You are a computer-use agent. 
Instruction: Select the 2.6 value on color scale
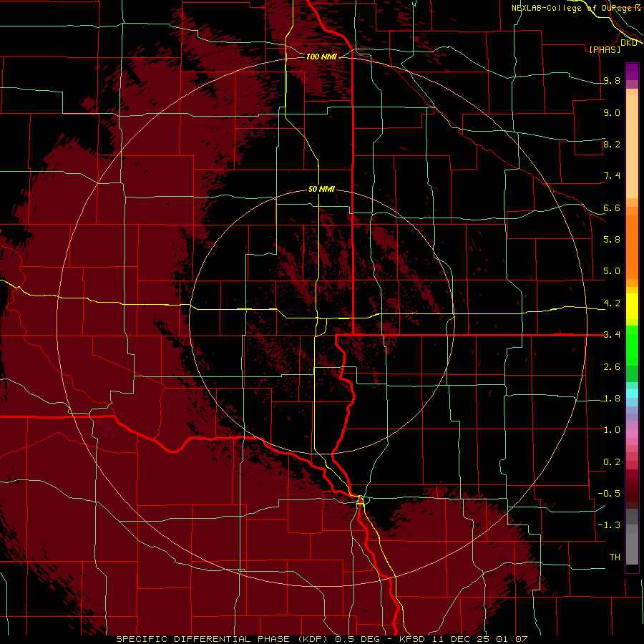pos(612,367)
